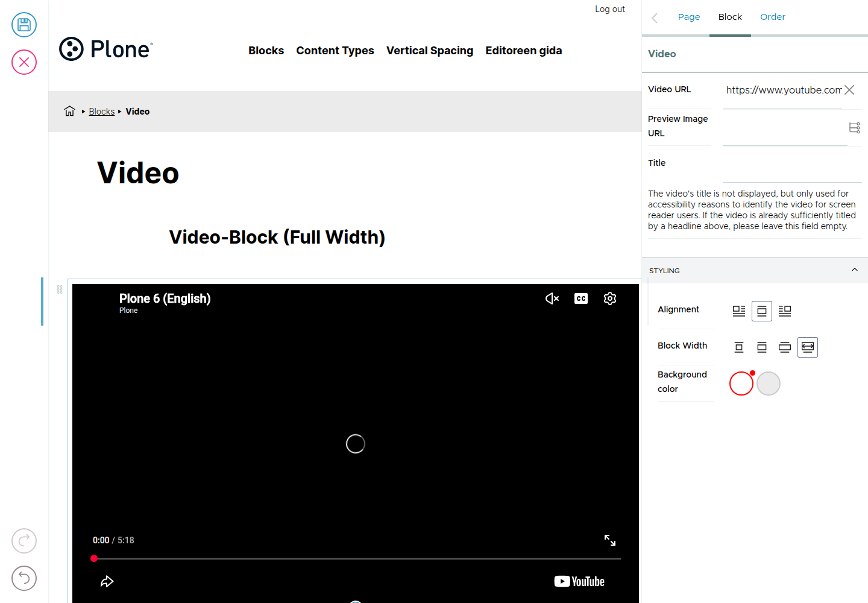
Task: Toggle YouTube closed captions
Action: (581, 298)
